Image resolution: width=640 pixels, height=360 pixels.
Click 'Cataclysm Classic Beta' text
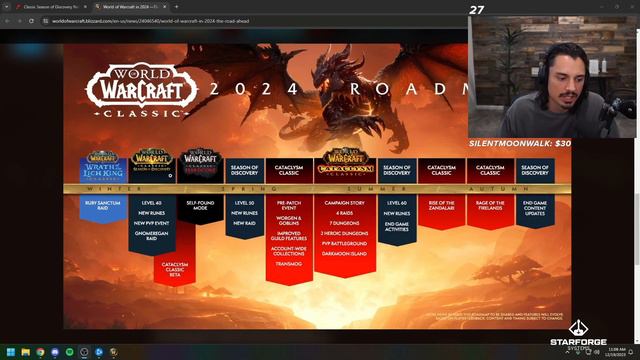coord(175,270)
